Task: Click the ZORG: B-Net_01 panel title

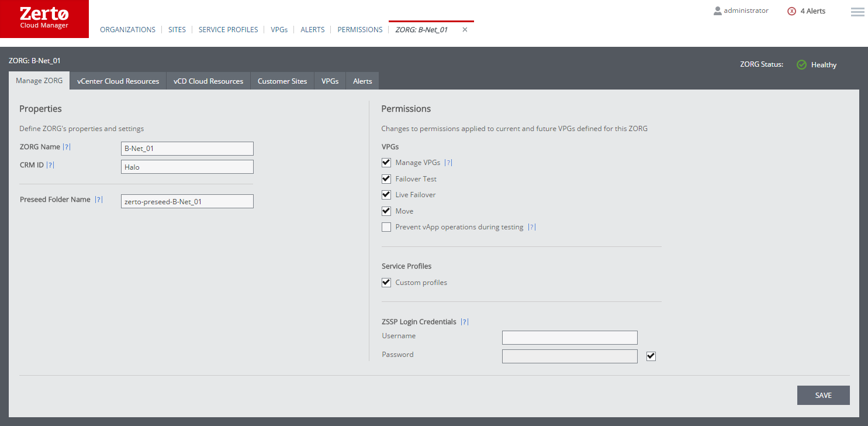Action: point(34,61)
